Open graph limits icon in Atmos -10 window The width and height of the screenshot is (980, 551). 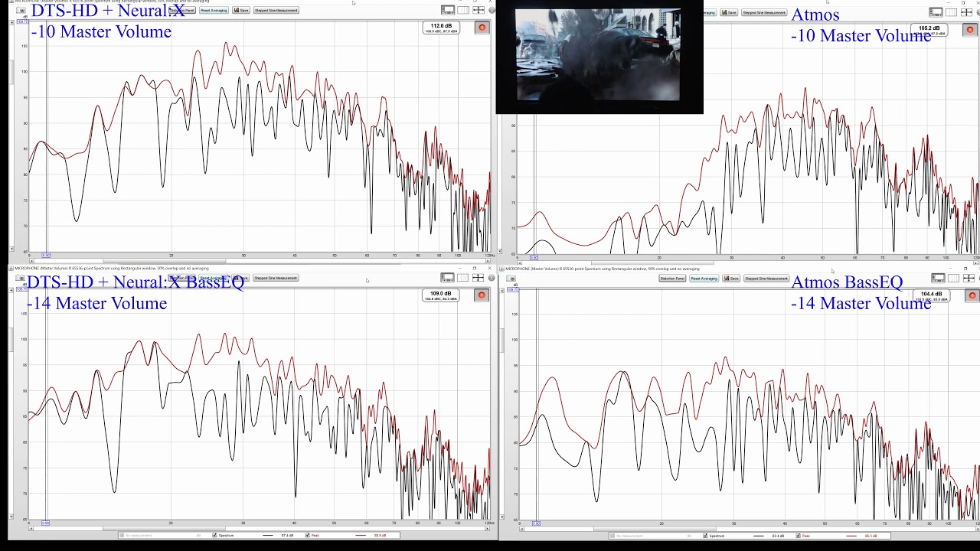point(936,12)
